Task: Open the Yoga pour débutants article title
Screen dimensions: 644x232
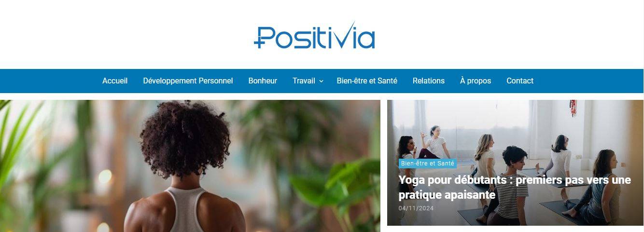Action: point(515,187)
